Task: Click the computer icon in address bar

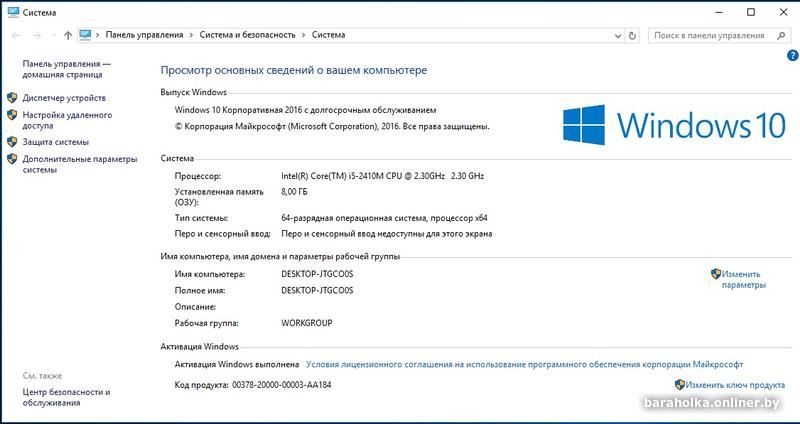Action: coord(85,35)
